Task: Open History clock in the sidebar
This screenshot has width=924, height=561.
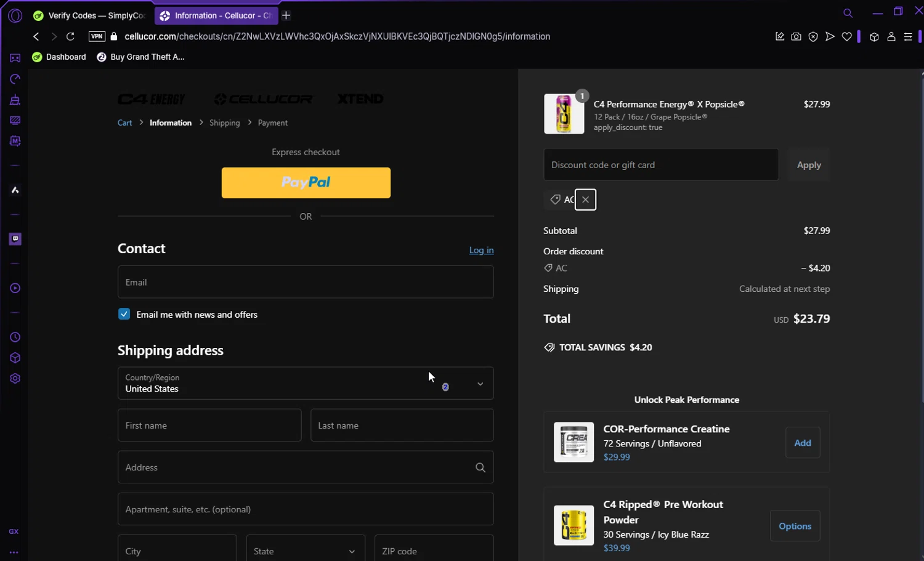Action: (15, 337)
